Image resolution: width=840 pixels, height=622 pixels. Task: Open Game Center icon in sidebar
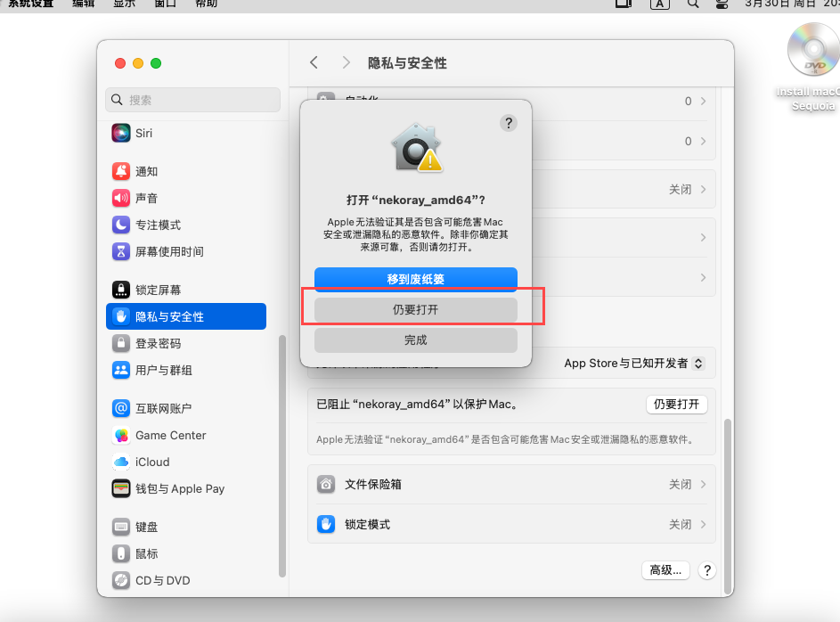(121, 435)
